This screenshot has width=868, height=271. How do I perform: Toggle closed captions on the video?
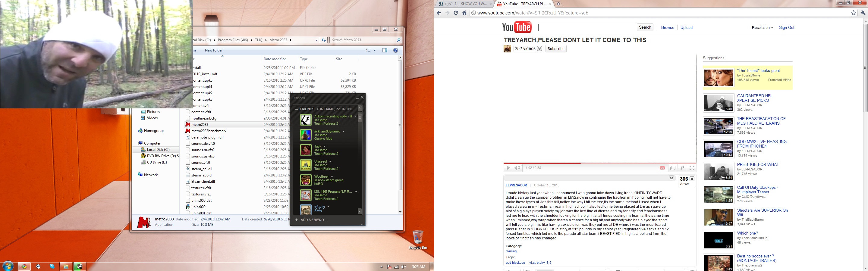[662, 168]
